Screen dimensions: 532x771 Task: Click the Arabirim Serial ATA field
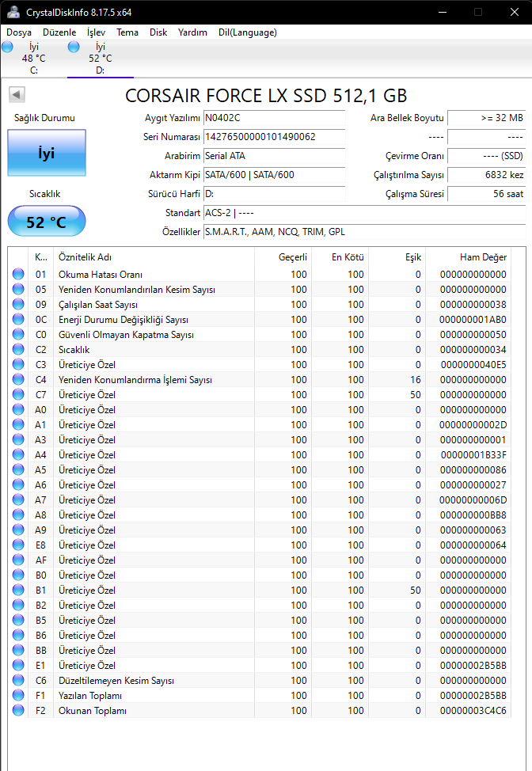pyautogui.click(x=275, y=156)
